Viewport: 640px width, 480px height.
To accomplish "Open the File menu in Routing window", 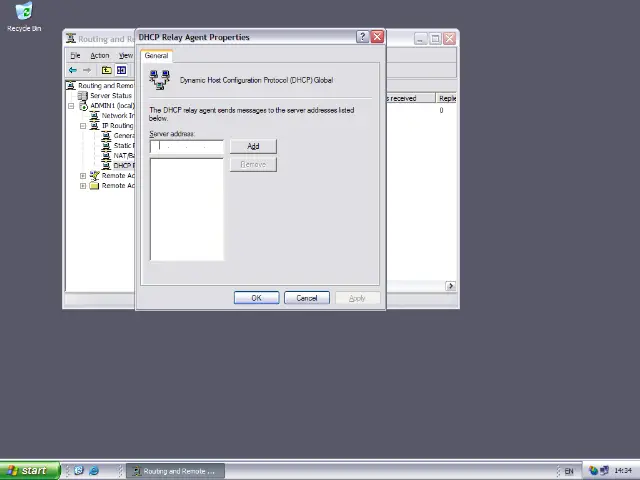I will click(75, 56).
